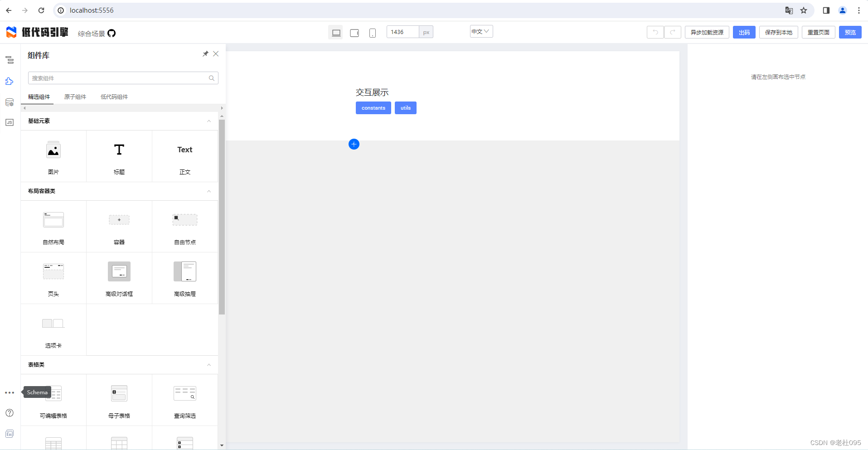The width and height of the screenshot is (868, 450).
Task: Open the data source panel icon
Action: [x=10, y=102]
